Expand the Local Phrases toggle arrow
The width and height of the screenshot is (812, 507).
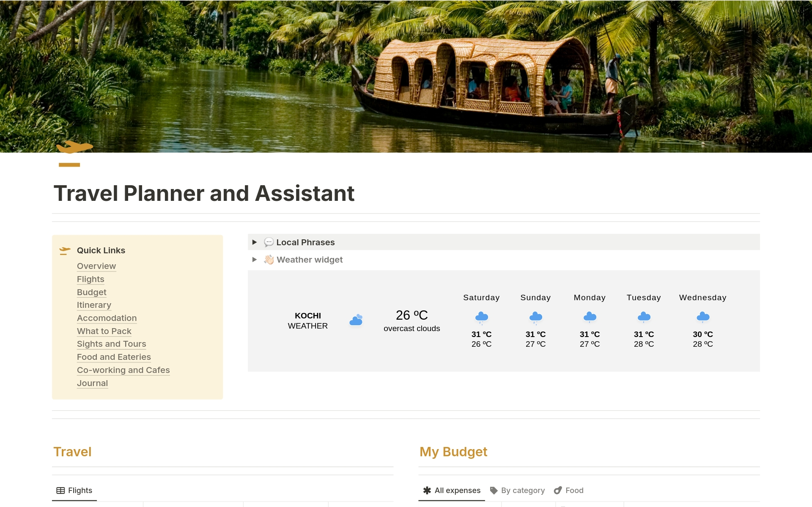tap(255, 242)
